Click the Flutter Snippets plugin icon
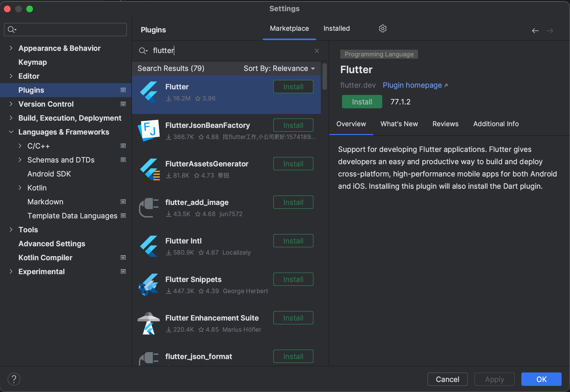570x392 pixels. (x=149, y=285)
